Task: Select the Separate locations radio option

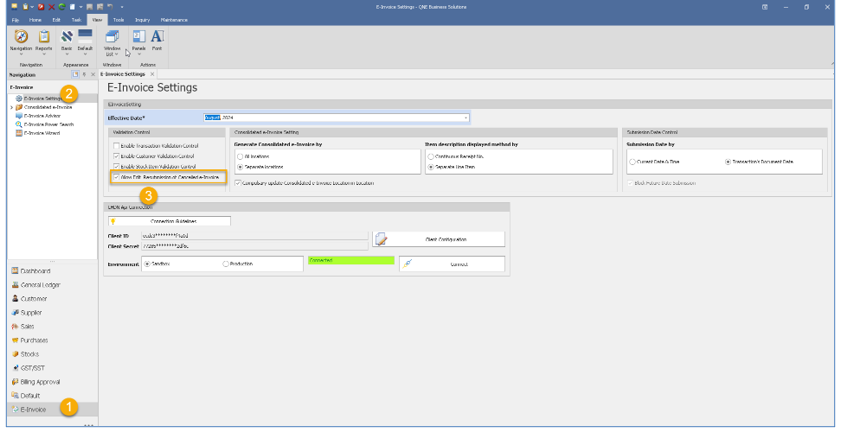Action: (x=241, y=167)
